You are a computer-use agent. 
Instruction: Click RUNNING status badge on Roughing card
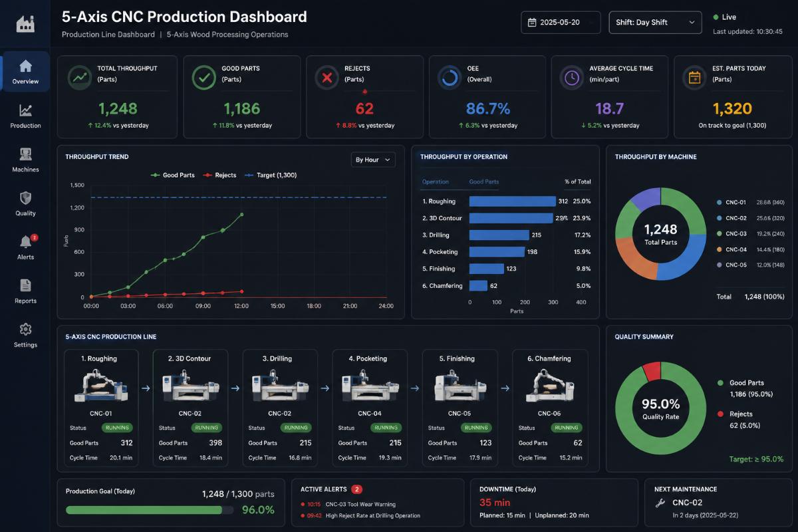point(116,428)
